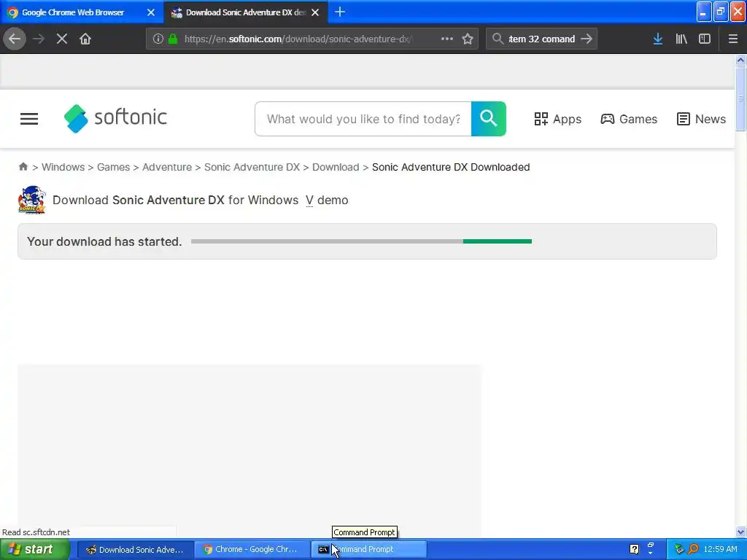Viewport: 747px width, 560px height.
Task: Click in the Softonic search field
Action: point(363,119)
